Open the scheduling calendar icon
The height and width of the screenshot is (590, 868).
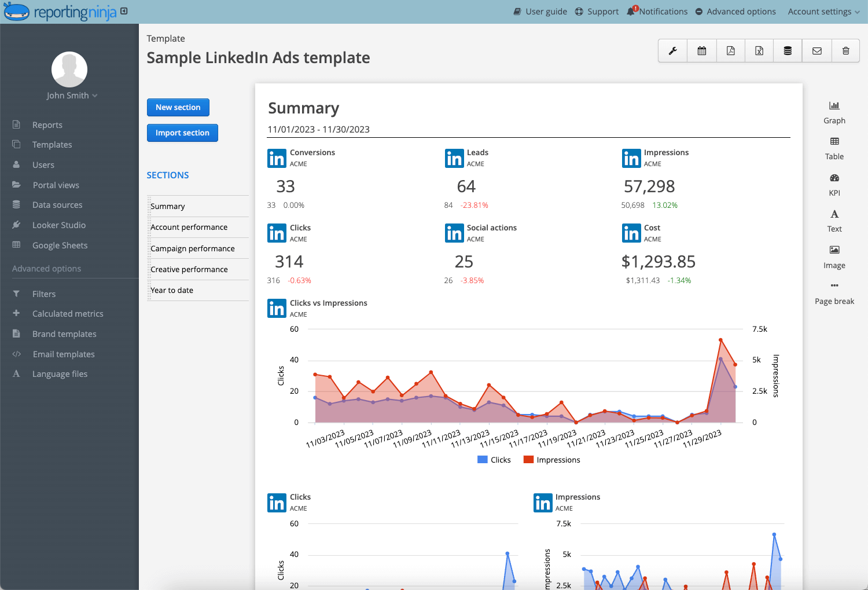click(x=701, y=50)
